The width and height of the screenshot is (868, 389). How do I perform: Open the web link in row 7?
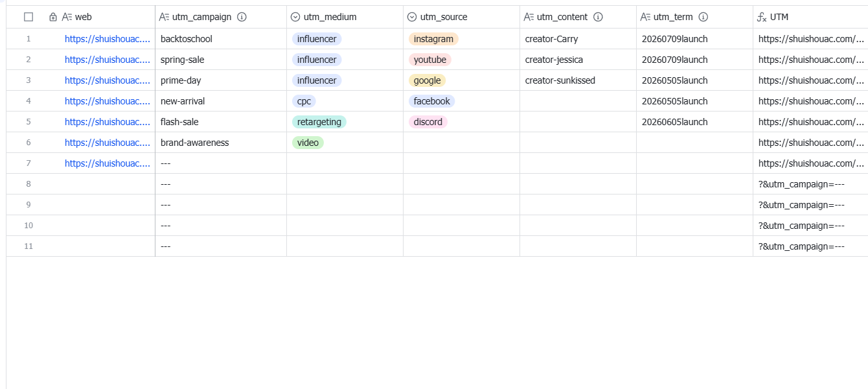point(108,163)
